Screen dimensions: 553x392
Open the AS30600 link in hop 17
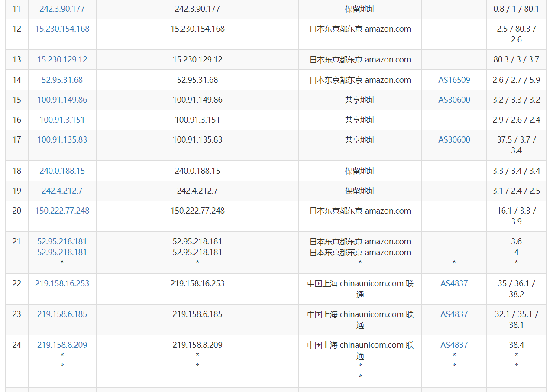click(x=454, y=139)
